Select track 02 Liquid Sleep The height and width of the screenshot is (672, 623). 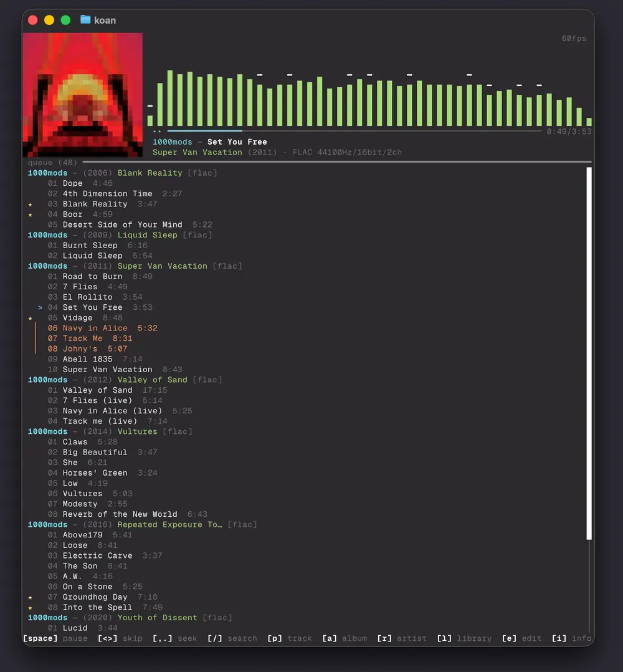tap(100, 256)
